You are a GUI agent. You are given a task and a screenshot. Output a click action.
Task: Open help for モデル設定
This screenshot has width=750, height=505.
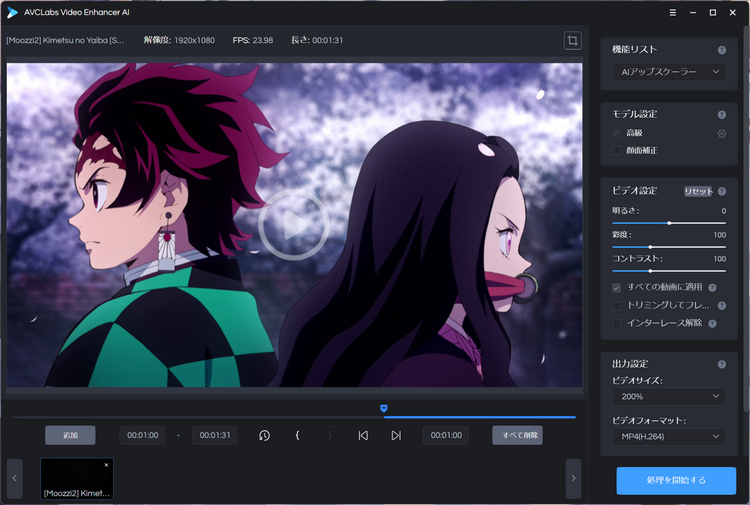pos(722,115)
